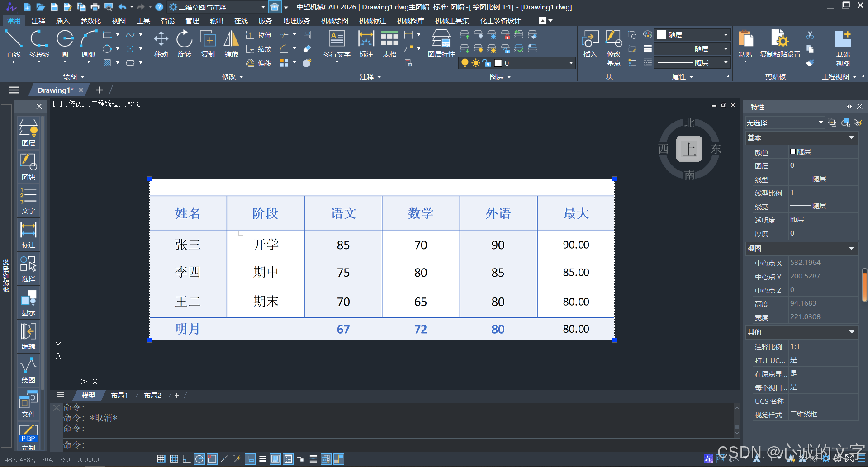Click 东 on the view compass

716,149
